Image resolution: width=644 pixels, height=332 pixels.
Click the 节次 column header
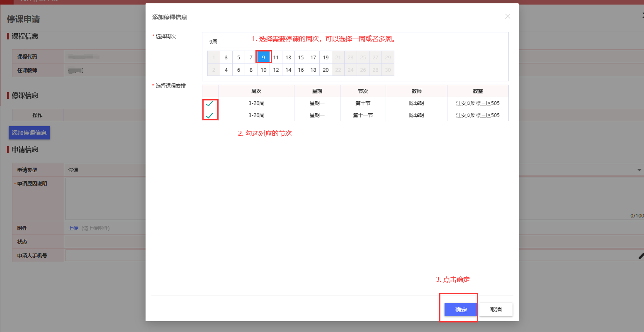tap(363, 91)
